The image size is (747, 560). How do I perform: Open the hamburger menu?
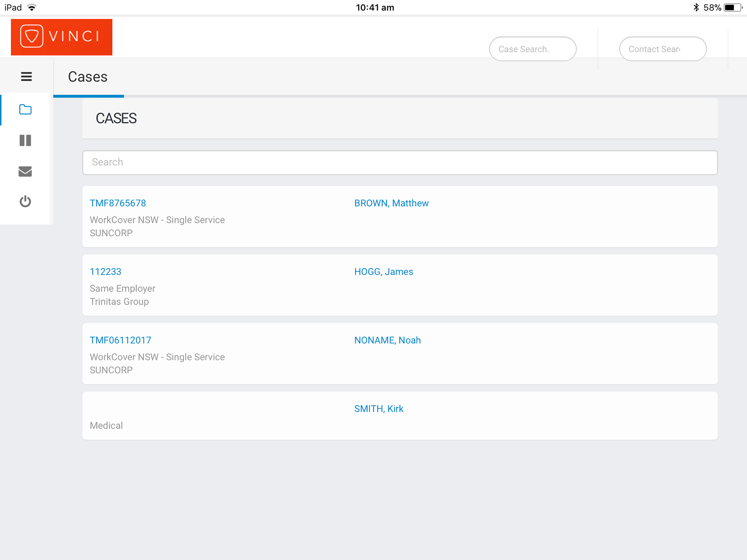pyautogui.click(x=26, y=77)
